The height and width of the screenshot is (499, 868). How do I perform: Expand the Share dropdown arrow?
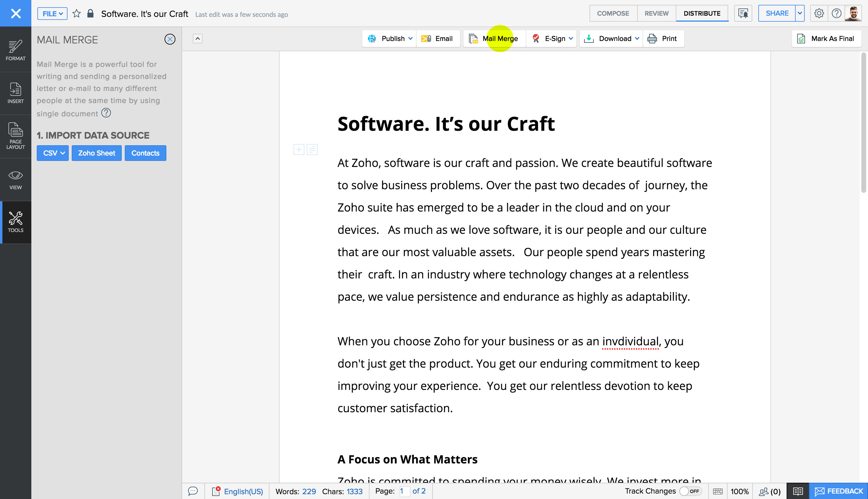(800, 14)
